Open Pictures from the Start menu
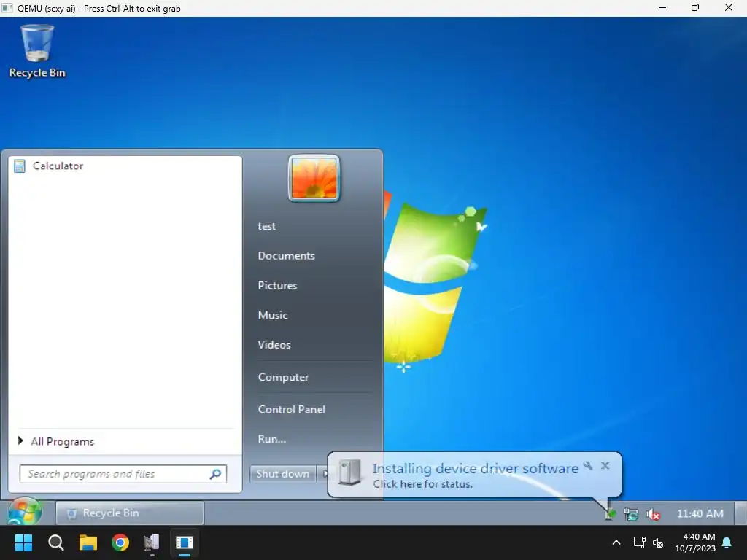Screen dimensions: 747x560 [x=277, y=285]
